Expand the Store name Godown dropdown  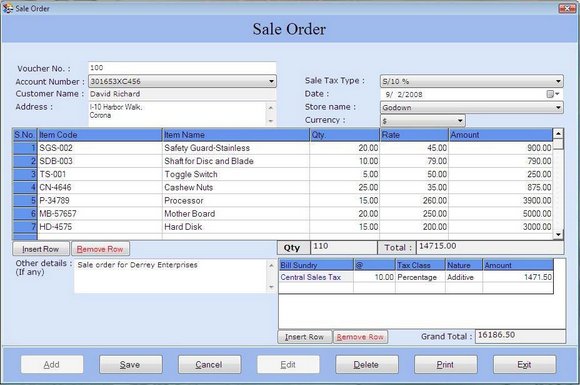click(558, 108)
